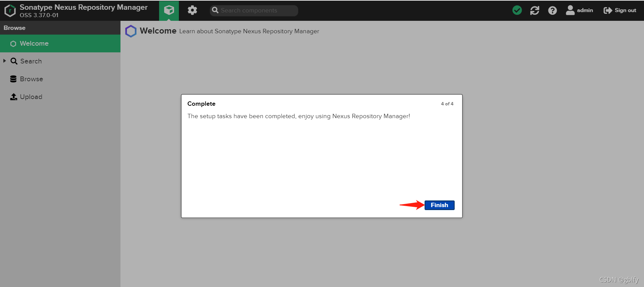The width and height of the screenshot is (644, 287).
Task: Click the Browse panel header
Action: pyautogui.click(x=60, y=28)
